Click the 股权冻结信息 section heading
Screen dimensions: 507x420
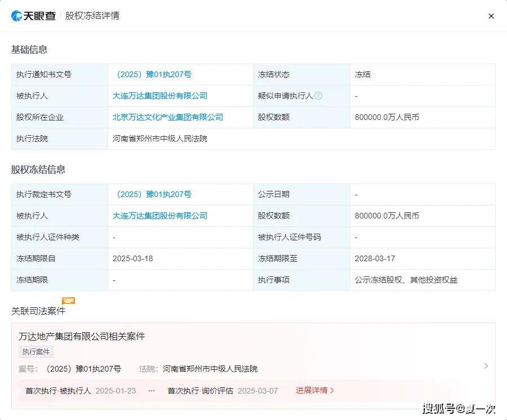tap(38, 169)
